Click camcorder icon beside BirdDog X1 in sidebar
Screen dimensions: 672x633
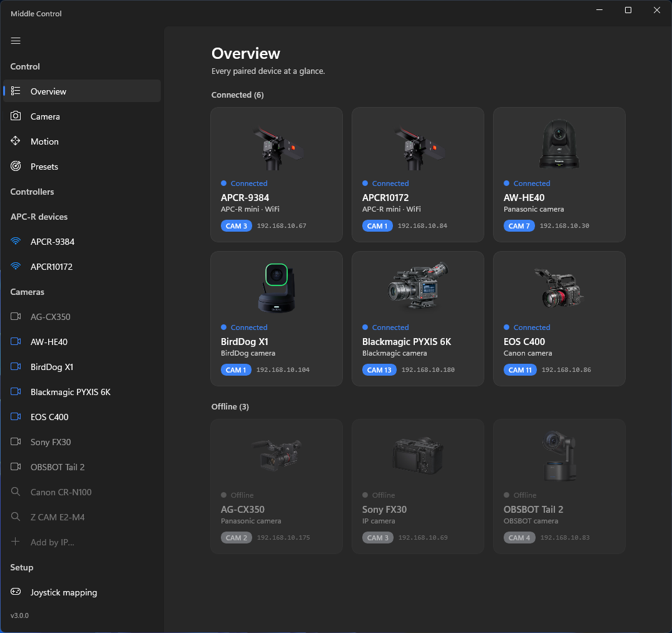click(16, 367)
